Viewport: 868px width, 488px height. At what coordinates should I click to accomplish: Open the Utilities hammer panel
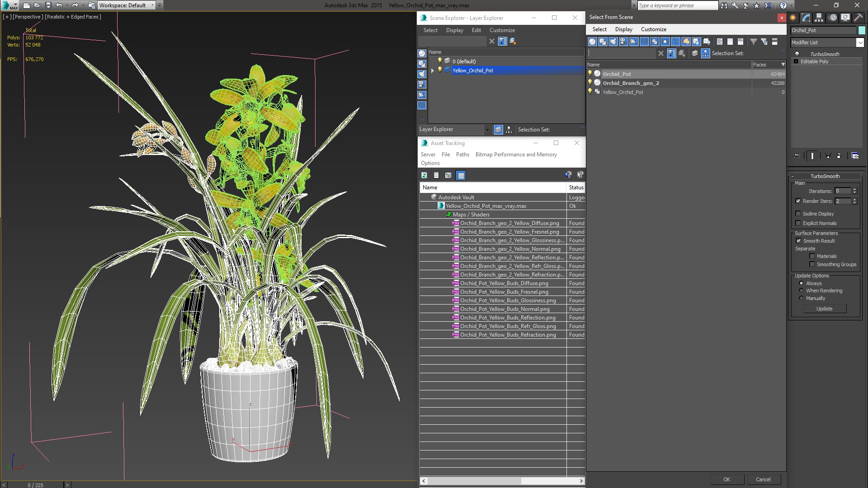point(858,18)
